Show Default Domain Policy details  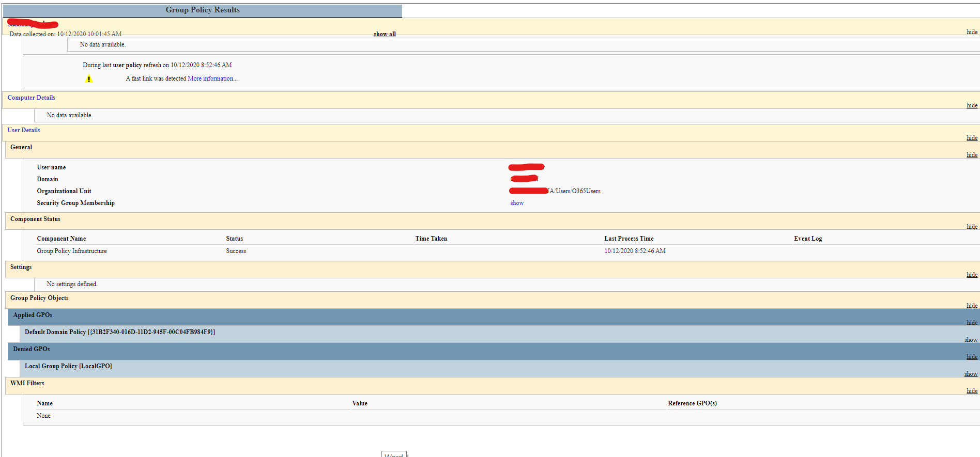(x=971, y=340)
